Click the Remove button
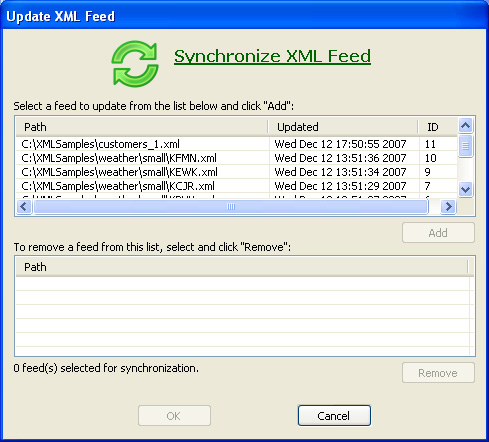This screenshot has width=489, height=442. [x=438, y=373]
